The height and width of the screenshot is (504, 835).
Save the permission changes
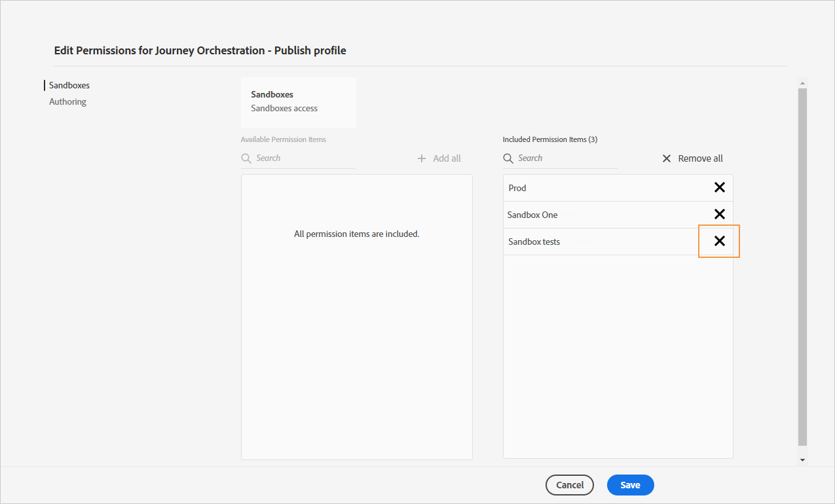(x=630, y=485)
